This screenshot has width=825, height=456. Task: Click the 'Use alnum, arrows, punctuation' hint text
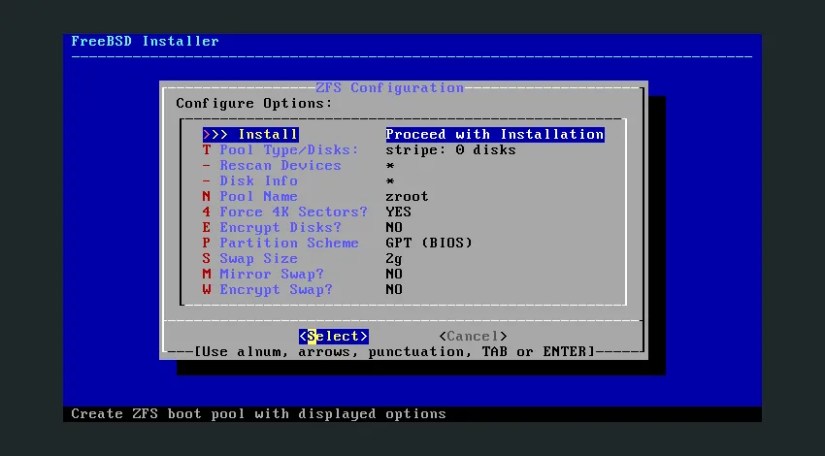click(x=394, y=352)
